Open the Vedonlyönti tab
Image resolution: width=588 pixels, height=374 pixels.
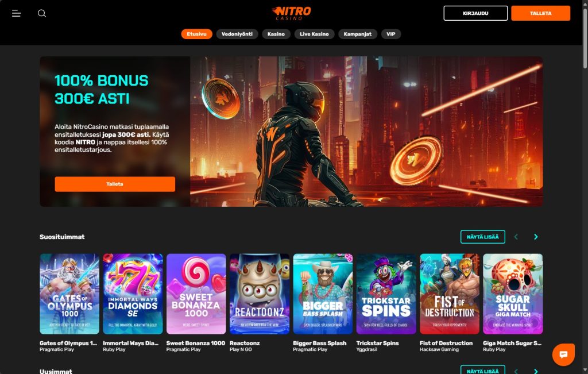237,34
